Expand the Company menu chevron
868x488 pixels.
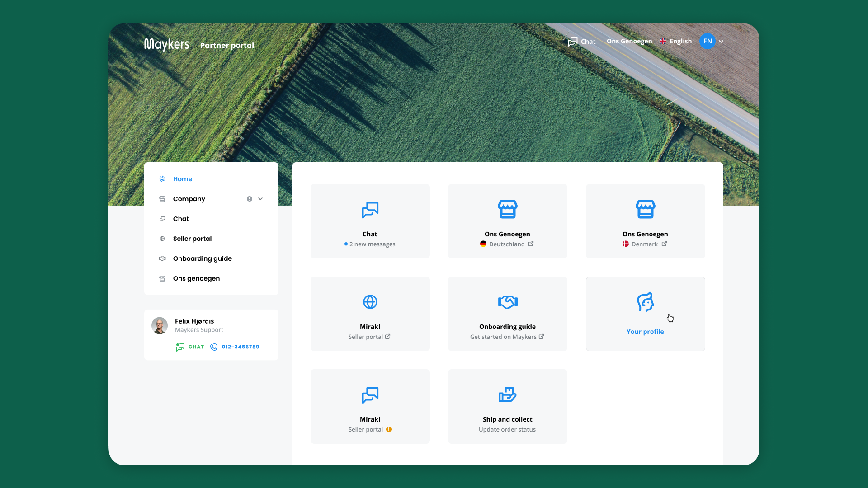[260, 199]
